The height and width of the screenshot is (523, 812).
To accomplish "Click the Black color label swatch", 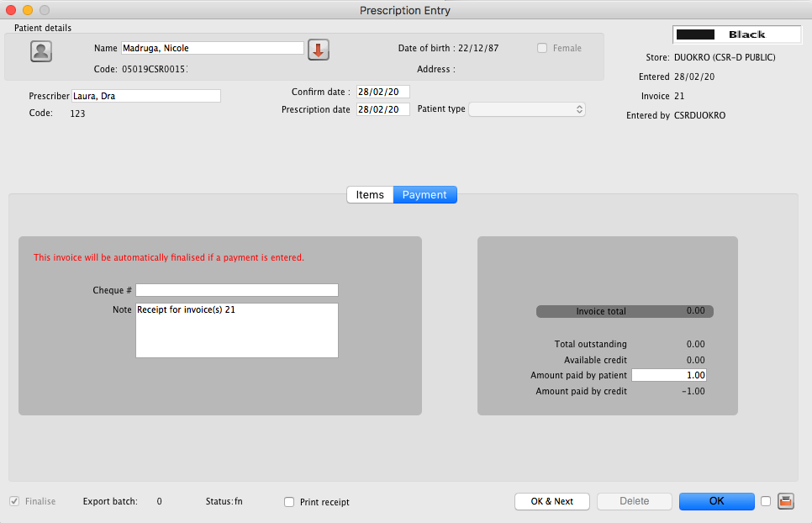I will [x=737, y=34].
